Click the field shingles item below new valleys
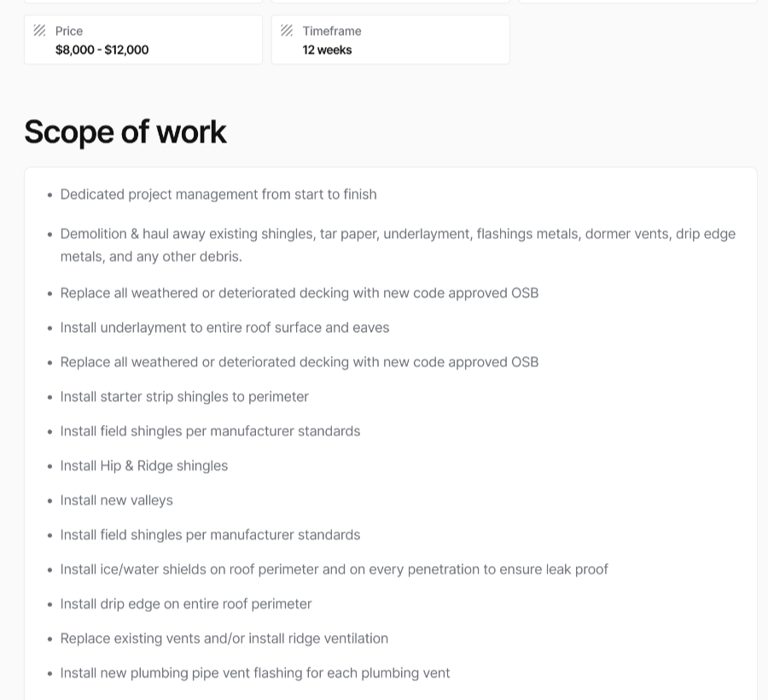This screenshot has width=768, height=700. click(x=210, y=534)
